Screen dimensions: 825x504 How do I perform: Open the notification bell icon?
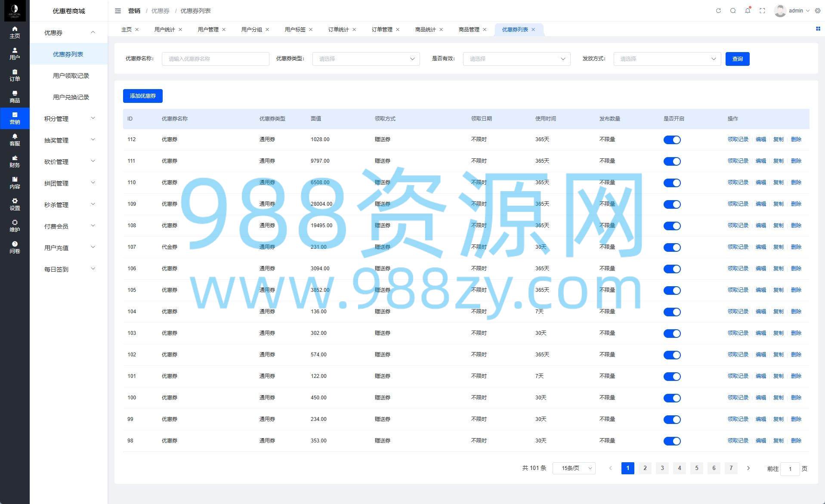click(748, 11)
